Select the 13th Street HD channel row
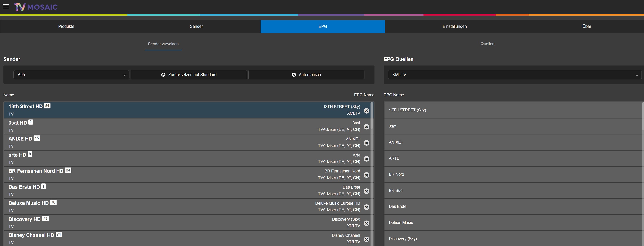Screen dimensions: 644x246 pos(187,110)
